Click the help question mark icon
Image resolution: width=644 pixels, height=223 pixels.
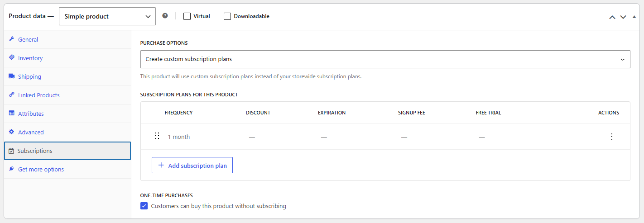[x=165, y=16]
